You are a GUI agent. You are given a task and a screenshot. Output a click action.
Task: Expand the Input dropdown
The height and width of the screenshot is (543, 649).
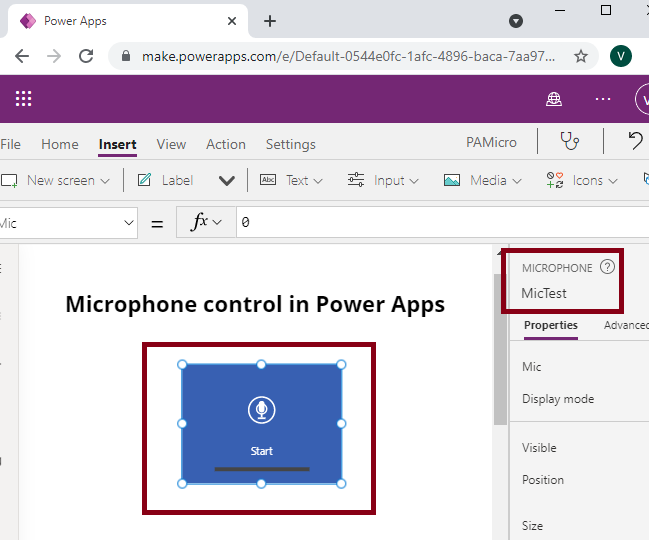tap(414, 181)
